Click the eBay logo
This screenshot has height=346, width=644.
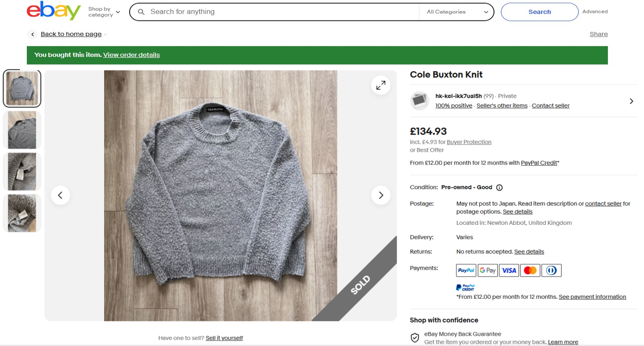54,11
